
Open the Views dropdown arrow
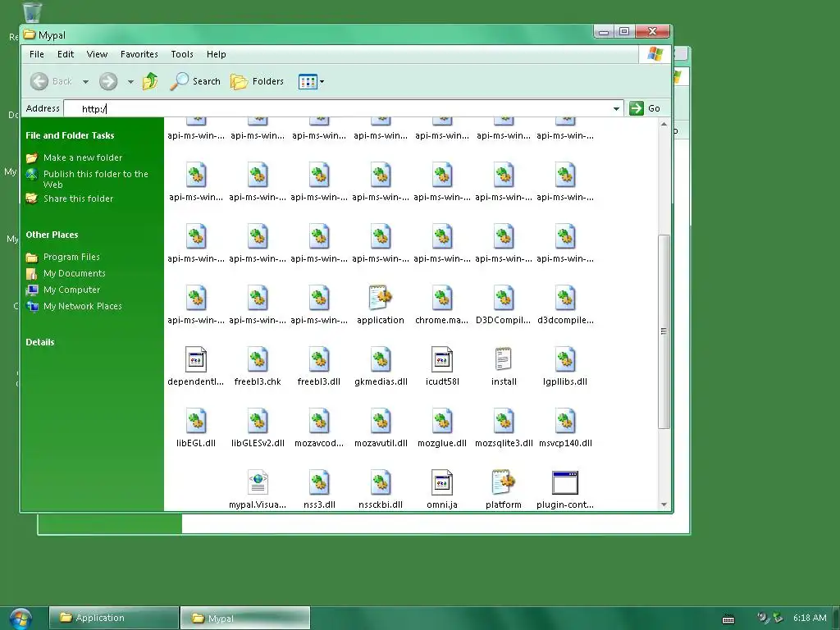322,82
